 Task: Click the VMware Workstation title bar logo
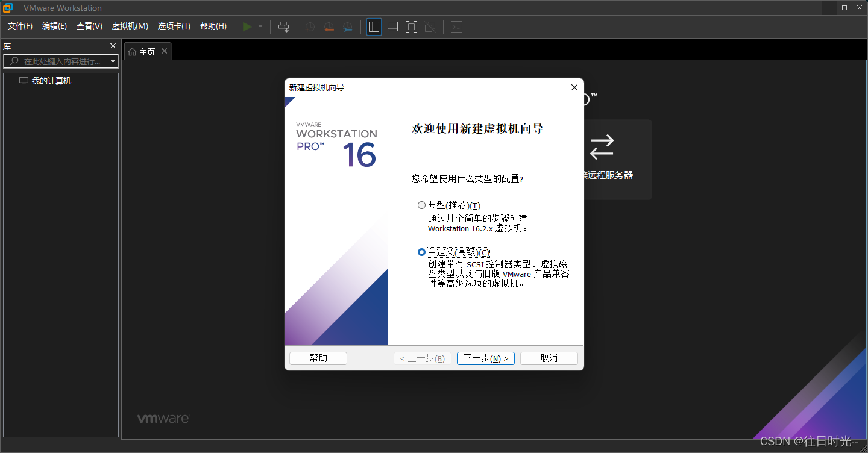(x=8, y=8)
